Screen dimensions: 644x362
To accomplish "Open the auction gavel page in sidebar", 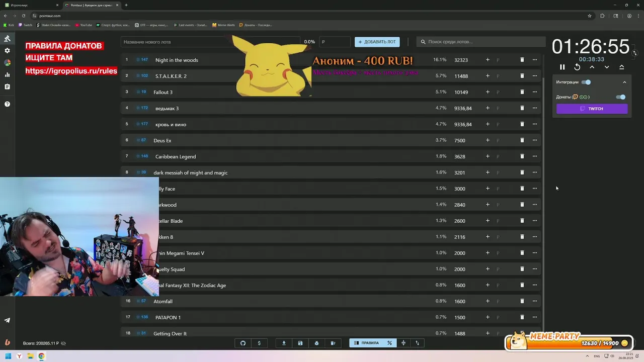I will point(7,39).
